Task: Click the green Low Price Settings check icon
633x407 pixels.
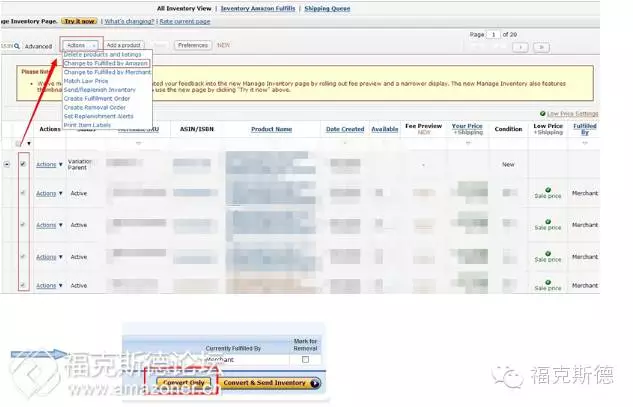Action: coord(543,114)
